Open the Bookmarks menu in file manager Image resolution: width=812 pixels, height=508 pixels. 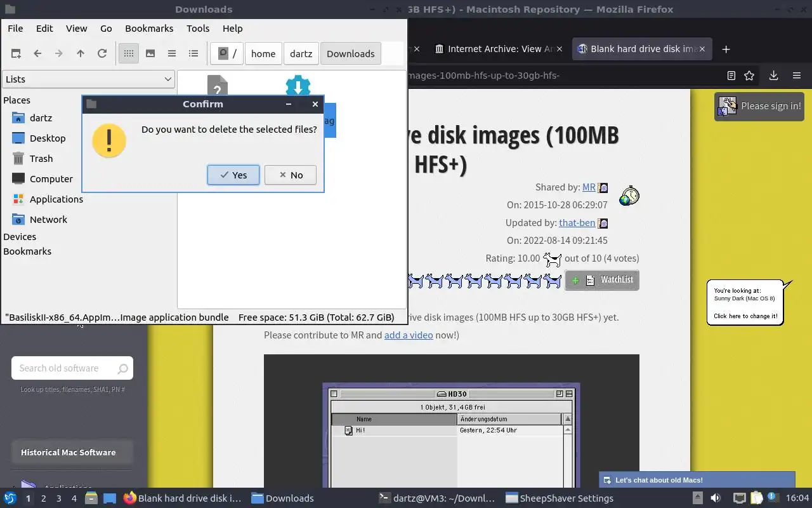pyautogui.click(x=149, y=29)
